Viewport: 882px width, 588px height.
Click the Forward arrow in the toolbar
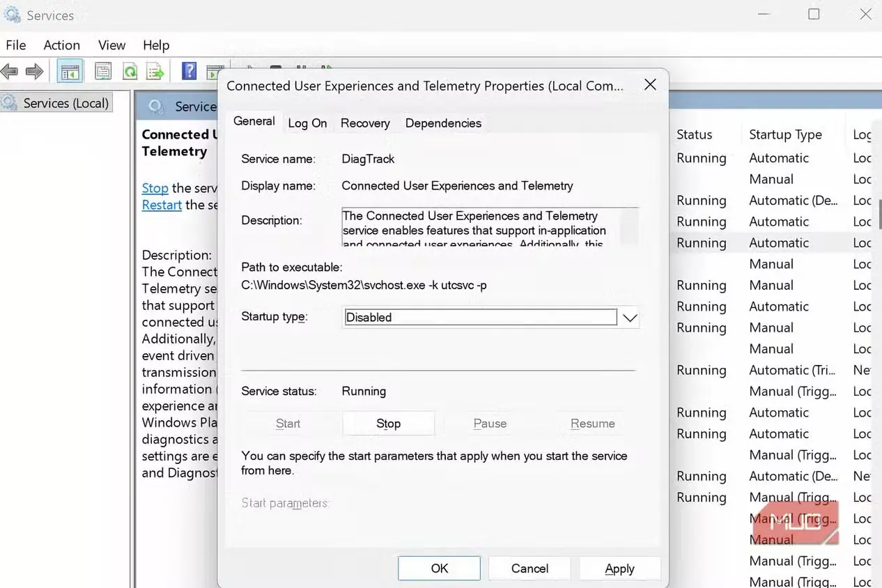coord(34,71)
